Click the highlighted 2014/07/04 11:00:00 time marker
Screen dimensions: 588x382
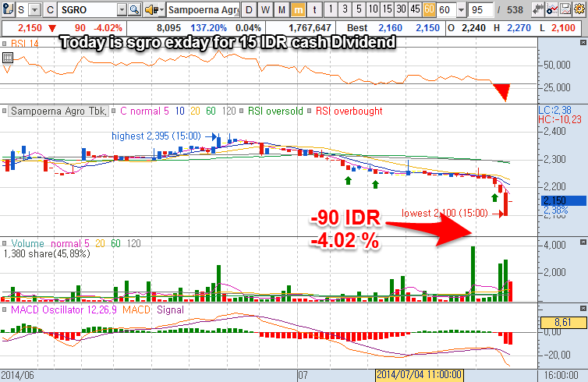click(x=419, y=374)
